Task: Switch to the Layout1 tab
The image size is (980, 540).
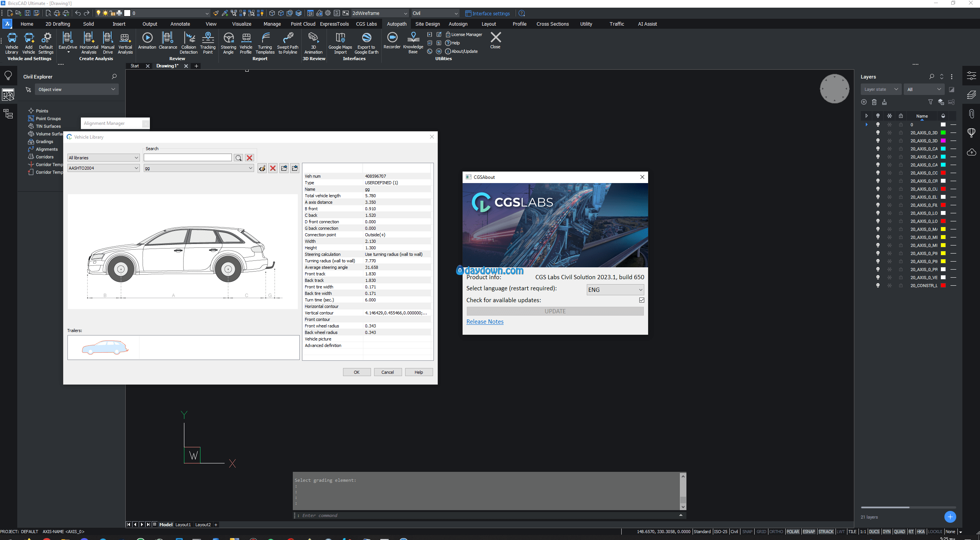Action: pos(183,525)
